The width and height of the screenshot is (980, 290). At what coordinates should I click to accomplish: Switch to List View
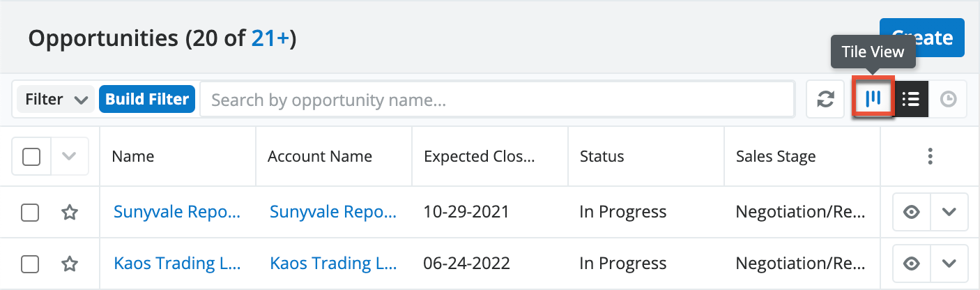point(910,100)
